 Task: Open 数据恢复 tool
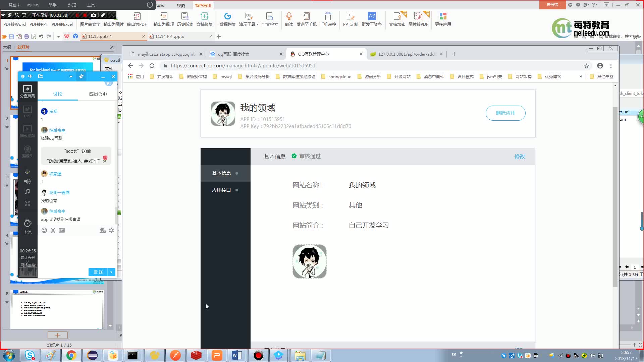click(x=228, y=19)
